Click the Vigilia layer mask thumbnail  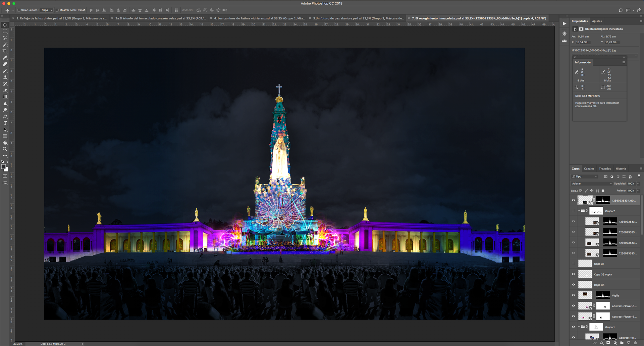pyautogui.click(x=603, y=295)
